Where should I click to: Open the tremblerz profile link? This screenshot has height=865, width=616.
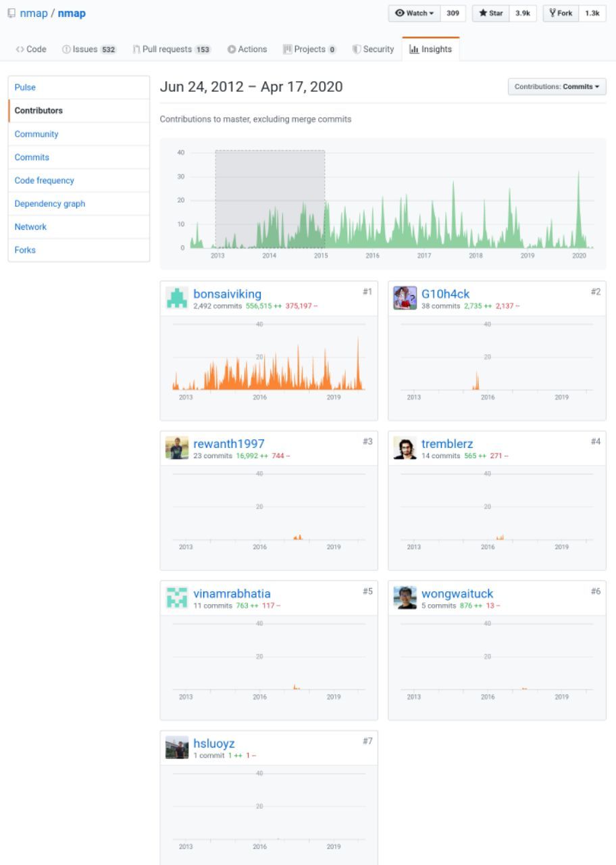click(x=447, y=443)
